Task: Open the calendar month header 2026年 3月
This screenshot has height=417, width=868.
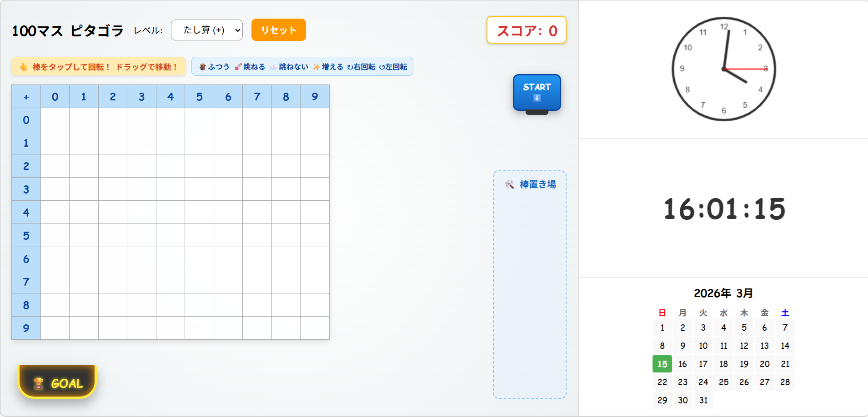Action: 723,293
